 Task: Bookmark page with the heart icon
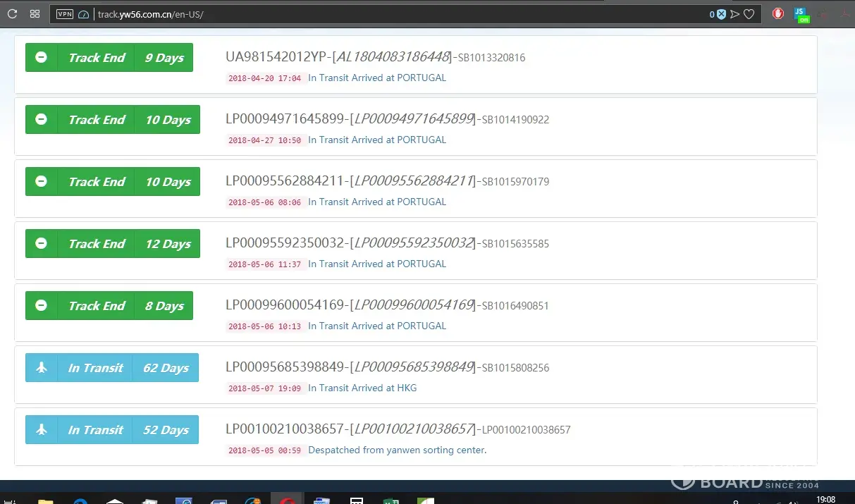[x=749, y=14]
